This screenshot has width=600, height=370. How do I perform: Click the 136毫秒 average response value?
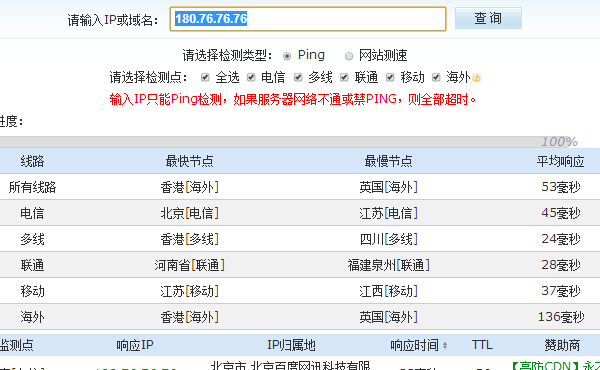tap(561, 317)
